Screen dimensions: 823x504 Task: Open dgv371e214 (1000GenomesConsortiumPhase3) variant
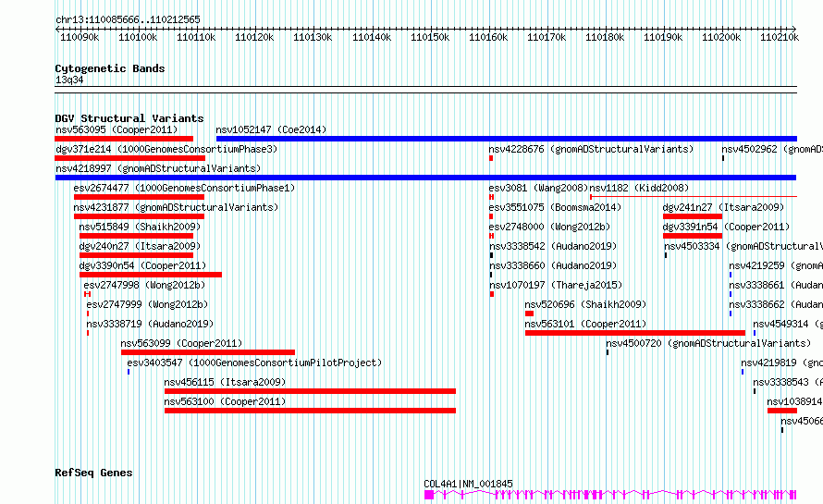coord(166,149)
